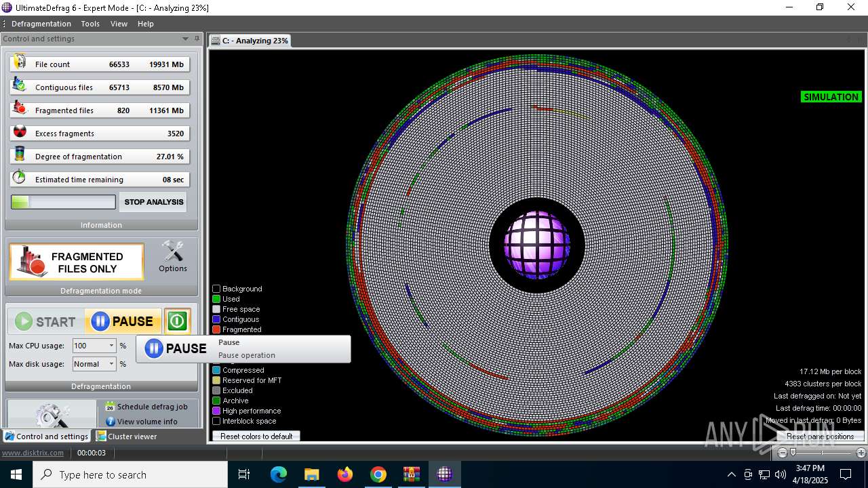Click the Used green color swatch
Screen dimensions: 868x488
click(x=216, y=299)
